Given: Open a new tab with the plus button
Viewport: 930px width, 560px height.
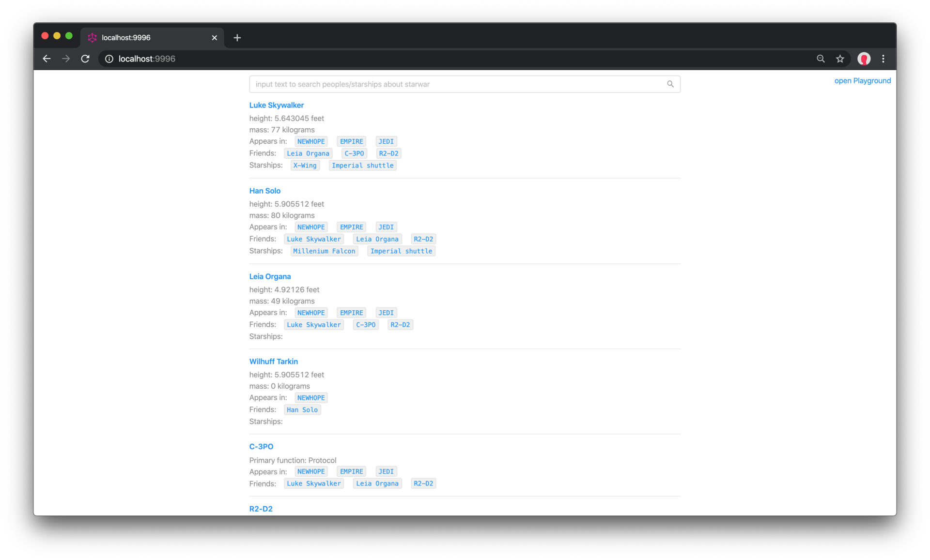Looking at the screenshot, I should tap(237, 38).
